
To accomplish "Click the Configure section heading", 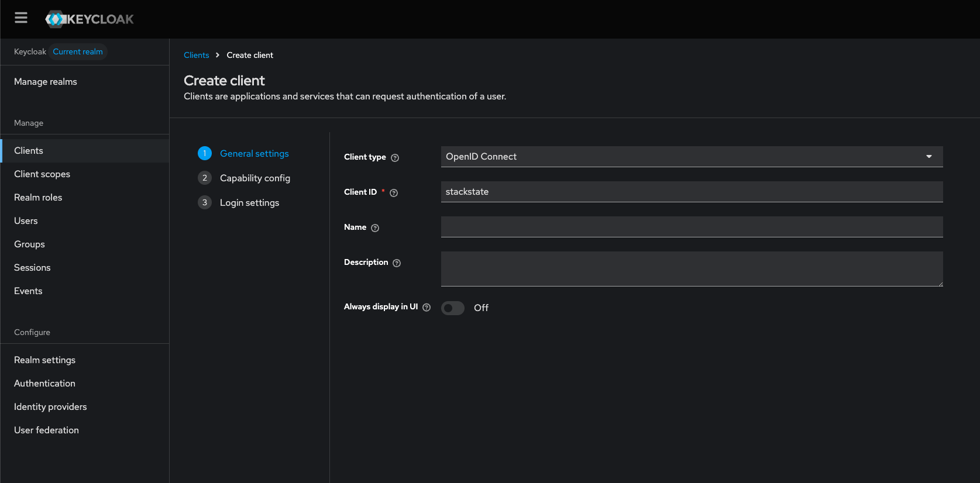I will coord(32,332).
